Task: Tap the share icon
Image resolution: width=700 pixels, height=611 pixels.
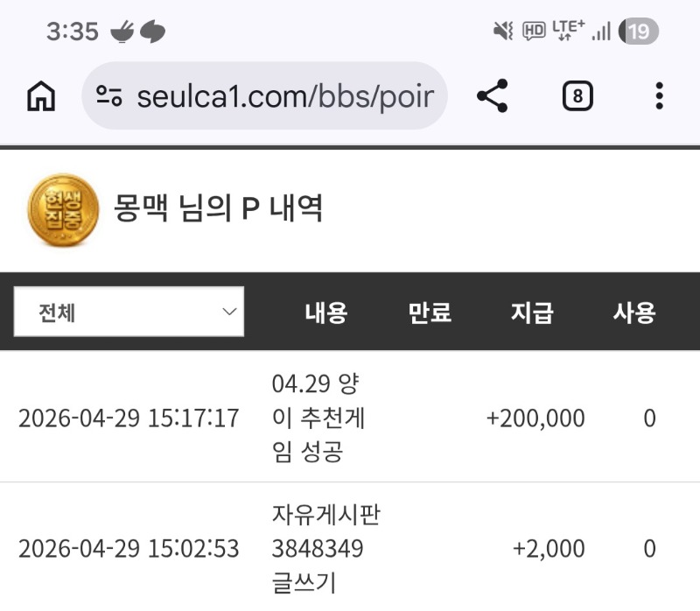Action: 493,96
